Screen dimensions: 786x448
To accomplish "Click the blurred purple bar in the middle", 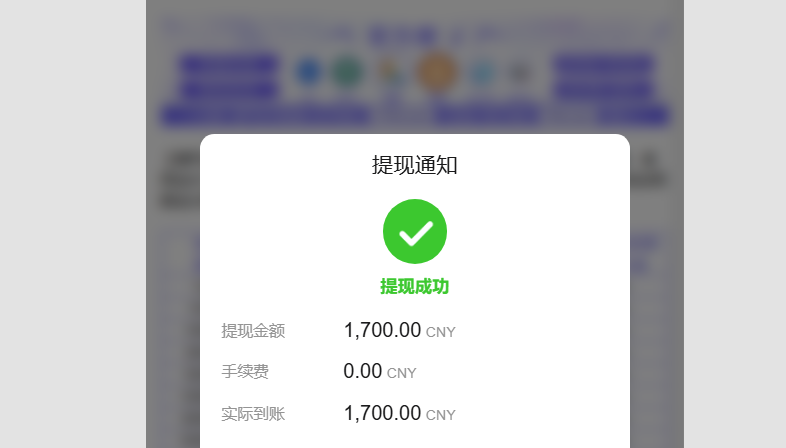I will pos(487,116).
